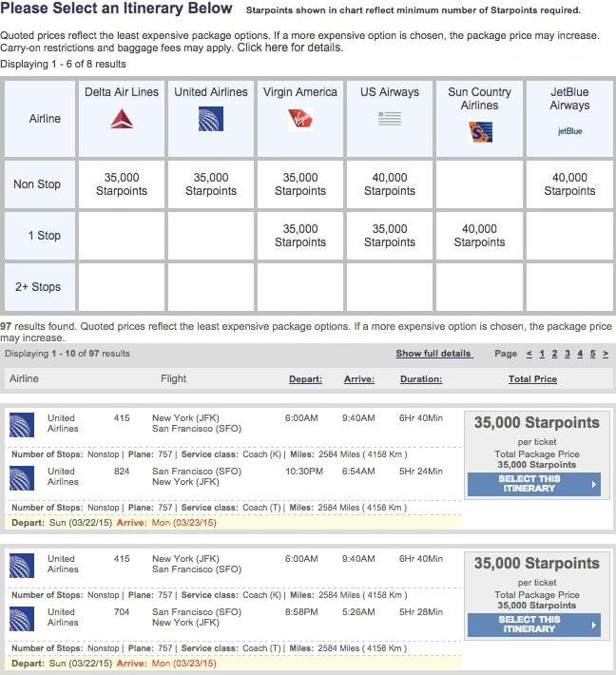Screen dimensions: 616x675
Task: Click the US Airways flag logo
Action: click(x=390, y=119)
